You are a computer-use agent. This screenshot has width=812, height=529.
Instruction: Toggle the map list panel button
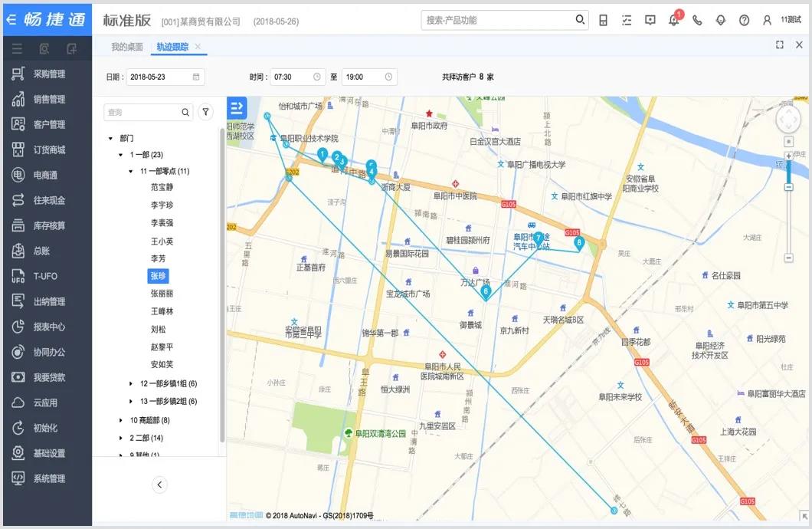(x=237, y=108)
